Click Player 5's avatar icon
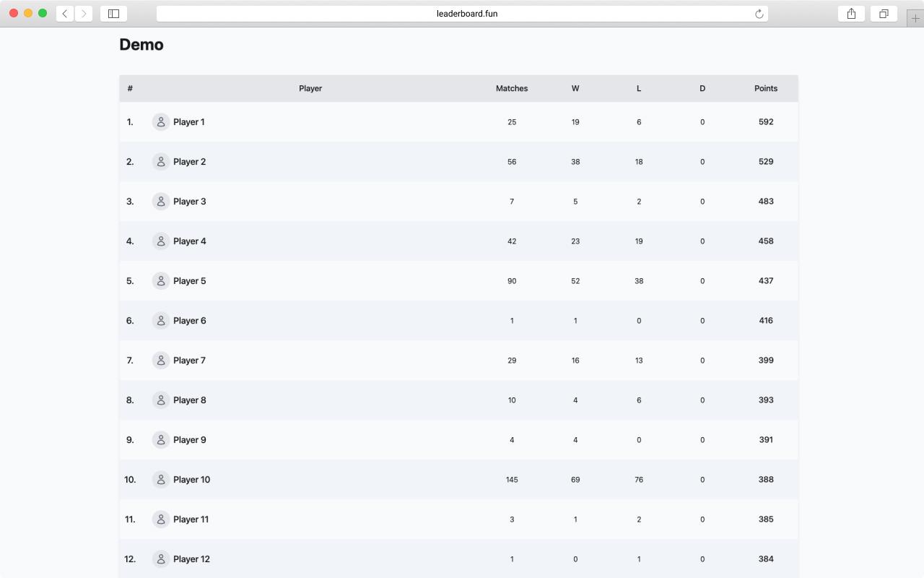Screen dimensions: 924x578 pyautogui.click(x=161, y=281)
